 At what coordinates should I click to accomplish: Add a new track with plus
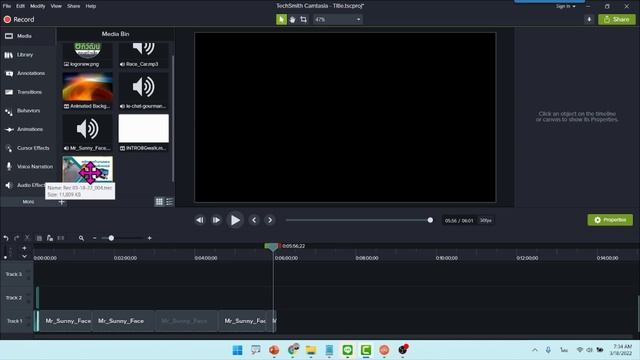pos(24,248)
